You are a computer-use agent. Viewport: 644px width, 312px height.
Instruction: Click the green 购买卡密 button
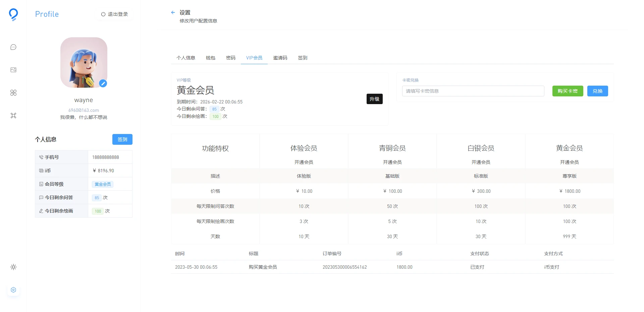point(568,91)
